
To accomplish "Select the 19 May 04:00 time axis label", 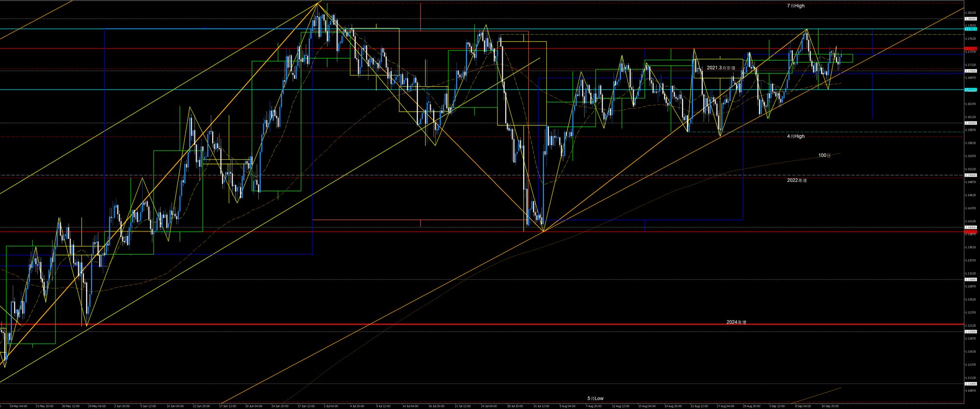I will [x=18, y=406].
